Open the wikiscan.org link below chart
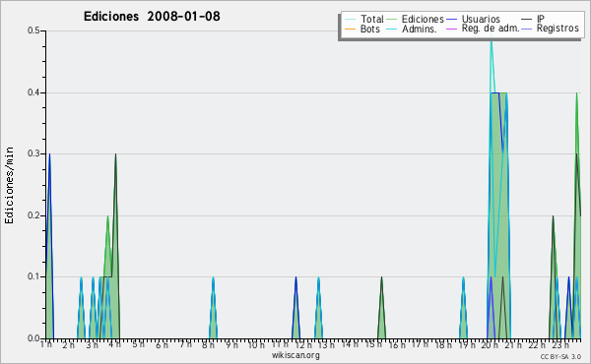The height and width of the screenshot is (364, 591). (x=295, y=355)
